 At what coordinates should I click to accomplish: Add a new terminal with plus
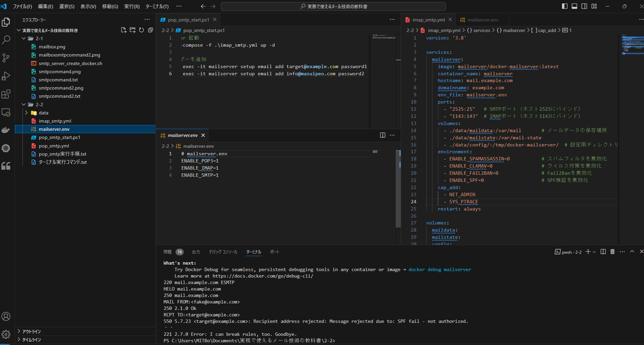[588, 251]
